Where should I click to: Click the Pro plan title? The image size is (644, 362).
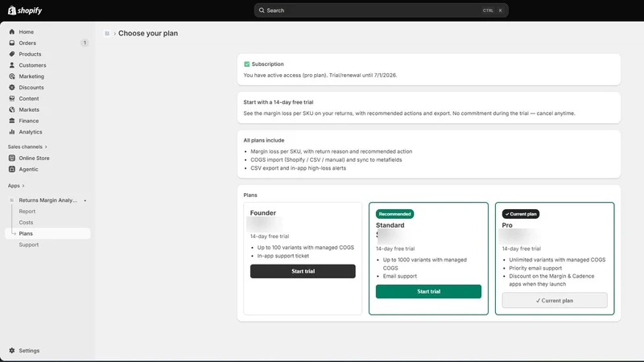[x=507, y=225]
